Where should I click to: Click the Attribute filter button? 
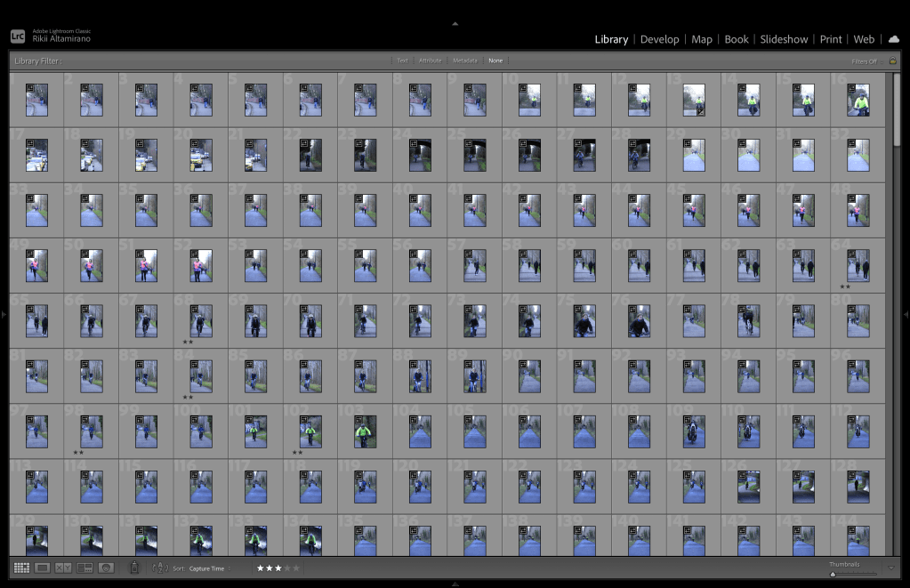(430, 60)
